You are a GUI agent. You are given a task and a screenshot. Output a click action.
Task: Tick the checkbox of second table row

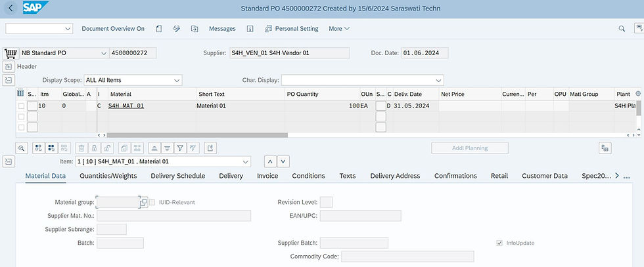(x=21, y=117)
